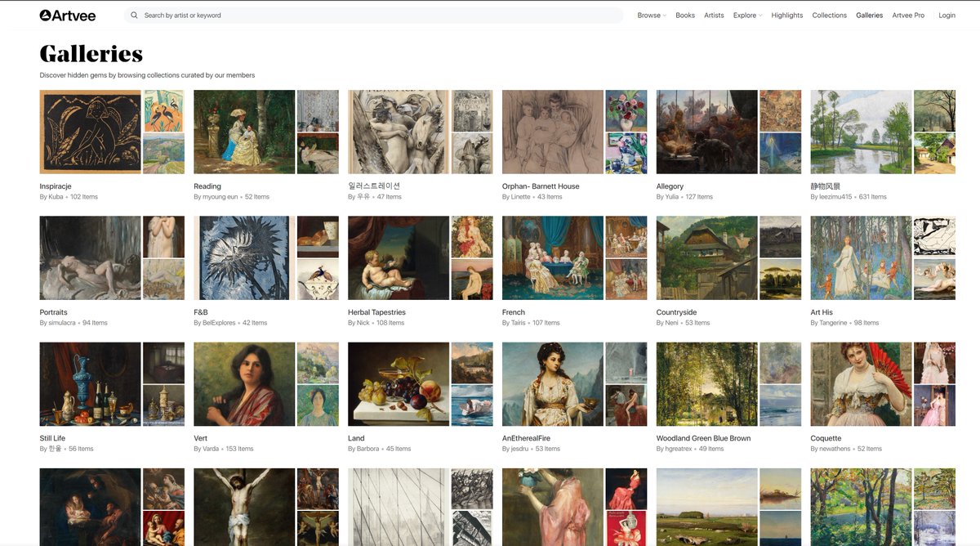The height and width of the screenshot is (546, 980).
Task: Expand the Explore dropdown menu
Action: pyautogui.click(x=747, y=15)
